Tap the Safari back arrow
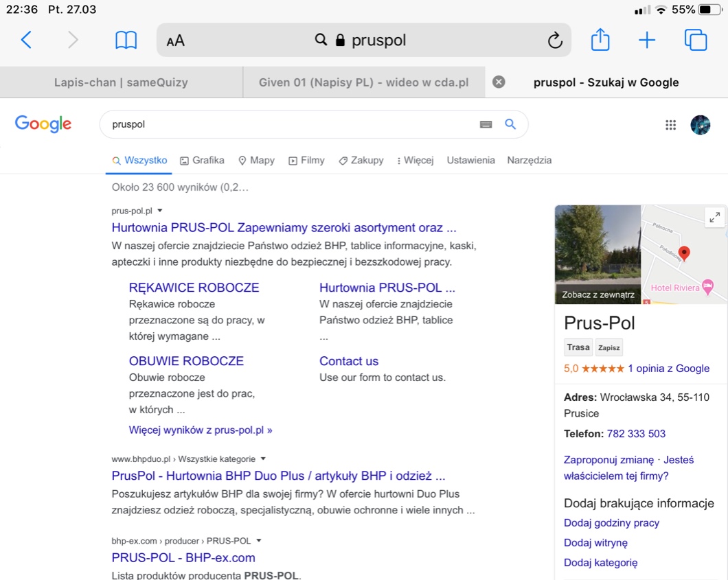 (x=26, y=40)
